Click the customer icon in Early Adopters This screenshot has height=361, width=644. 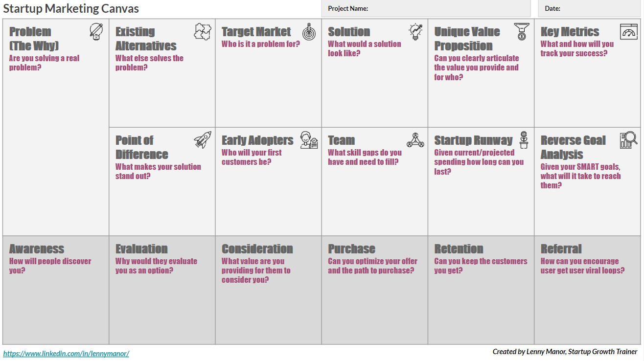point(309,140)
